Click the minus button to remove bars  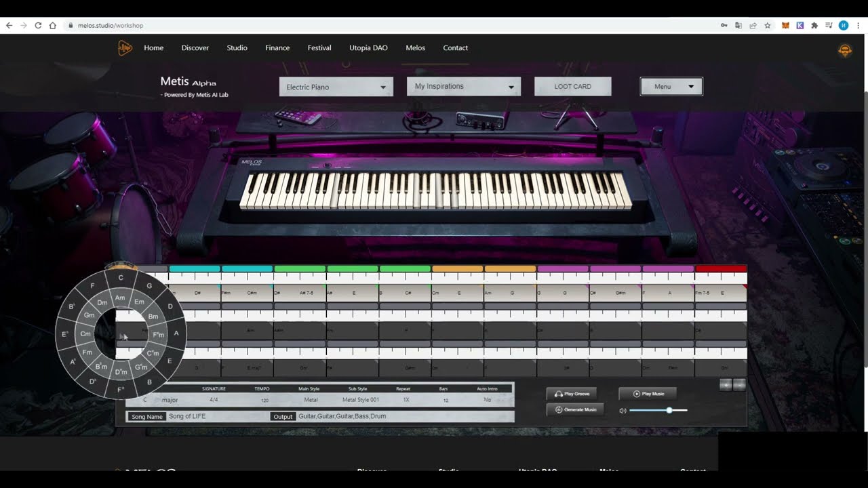point(739,385)
